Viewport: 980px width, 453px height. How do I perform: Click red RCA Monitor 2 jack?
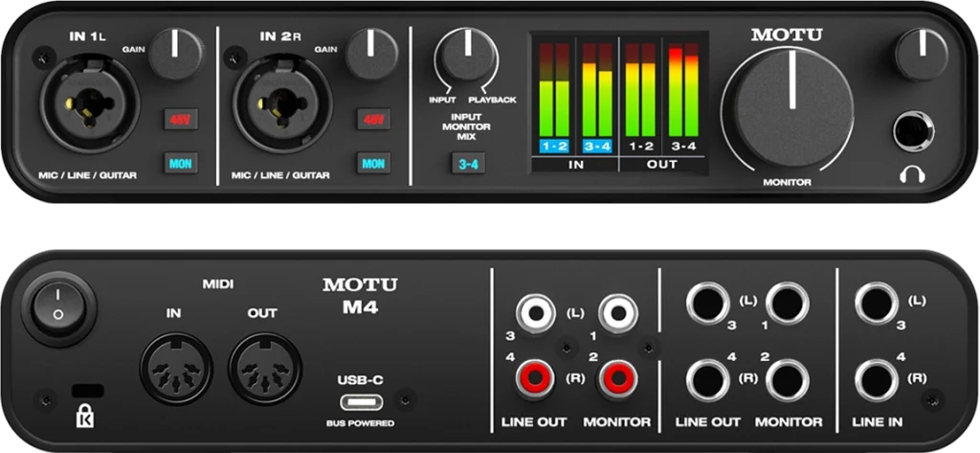click(619, 378)
